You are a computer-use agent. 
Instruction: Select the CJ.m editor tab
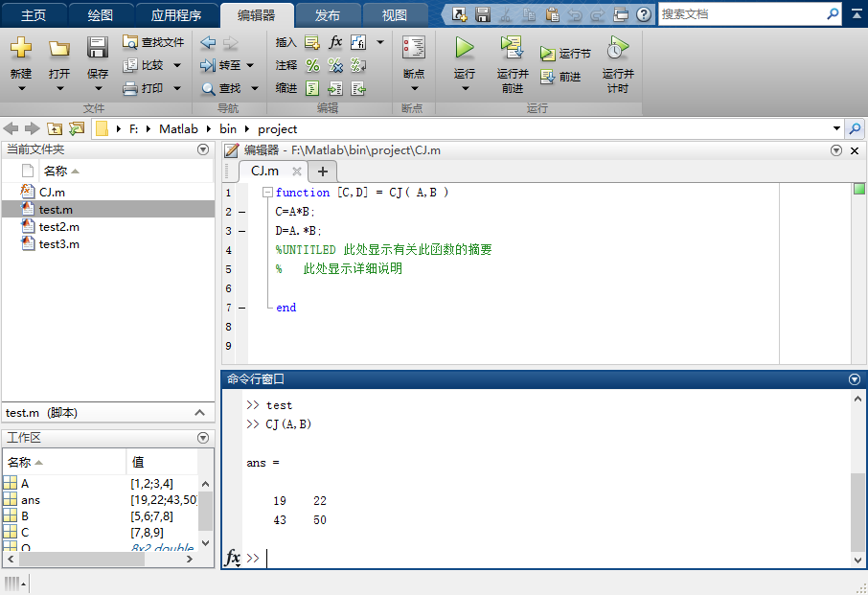[x=264, y=172]
